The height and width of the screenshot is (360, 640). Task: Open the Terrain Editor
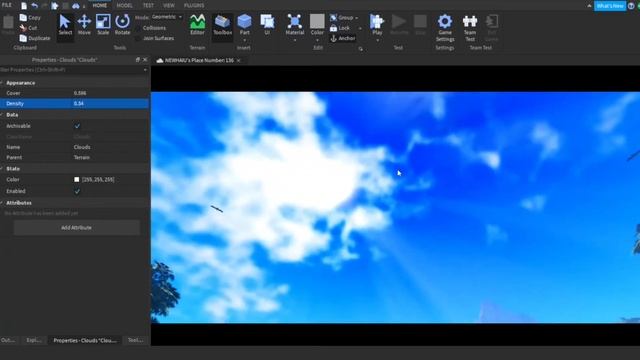point(197,25)
